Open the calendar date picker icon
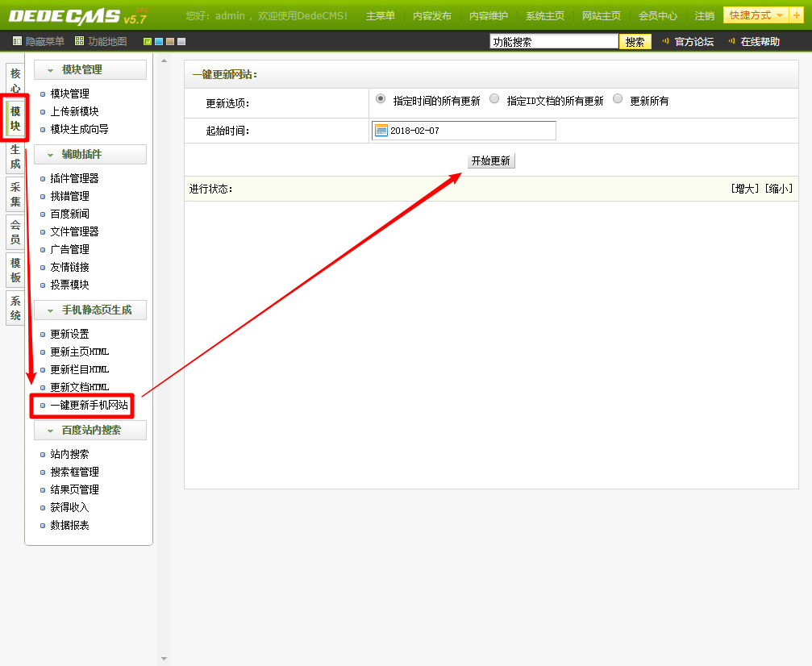Viewport: 812px width, 666px height. (381, 131)
